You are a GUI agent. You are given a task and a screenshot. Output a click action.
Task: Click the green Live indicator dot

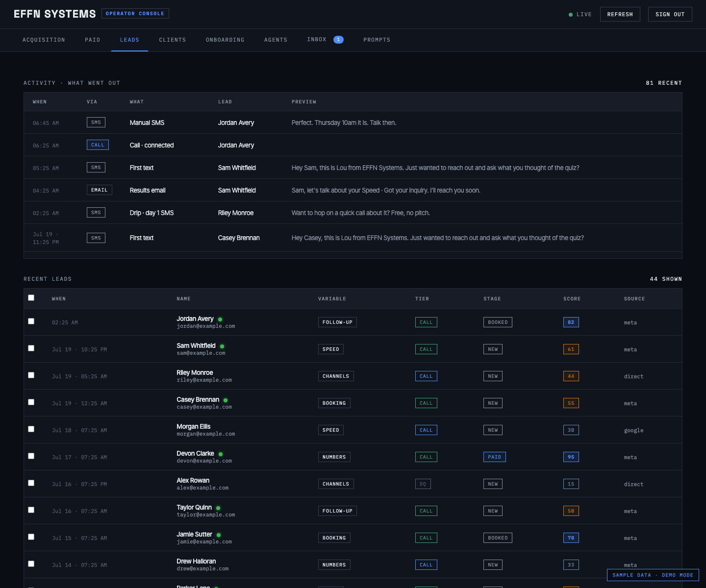tap(571, 15)
